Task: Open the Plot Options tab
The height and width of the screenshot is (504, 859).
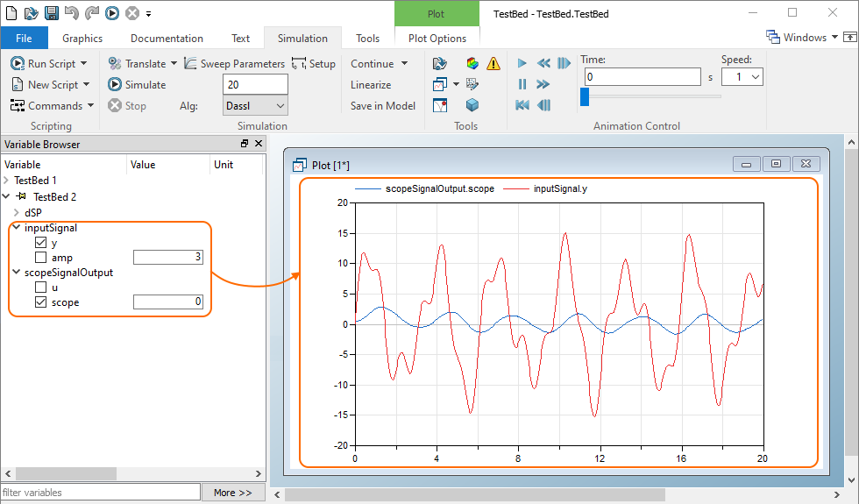Action: coord(437,39)
